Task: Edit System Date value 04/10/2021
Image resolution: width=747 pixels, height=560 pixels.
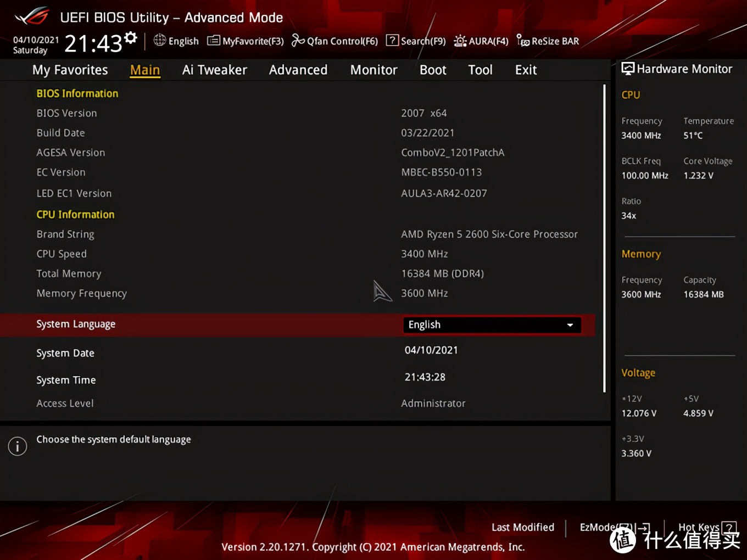Action: pos(431,350)
